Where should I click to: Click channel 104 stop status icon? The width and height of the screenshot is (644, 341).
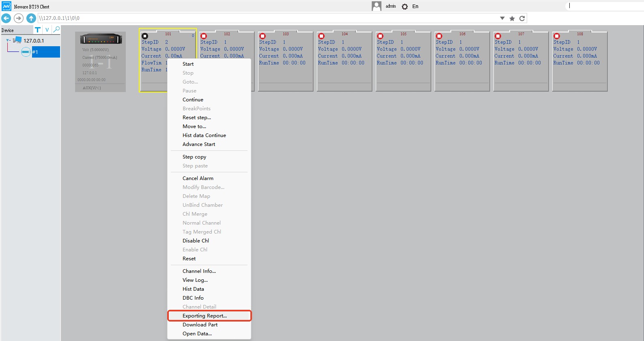click(321, 36)
